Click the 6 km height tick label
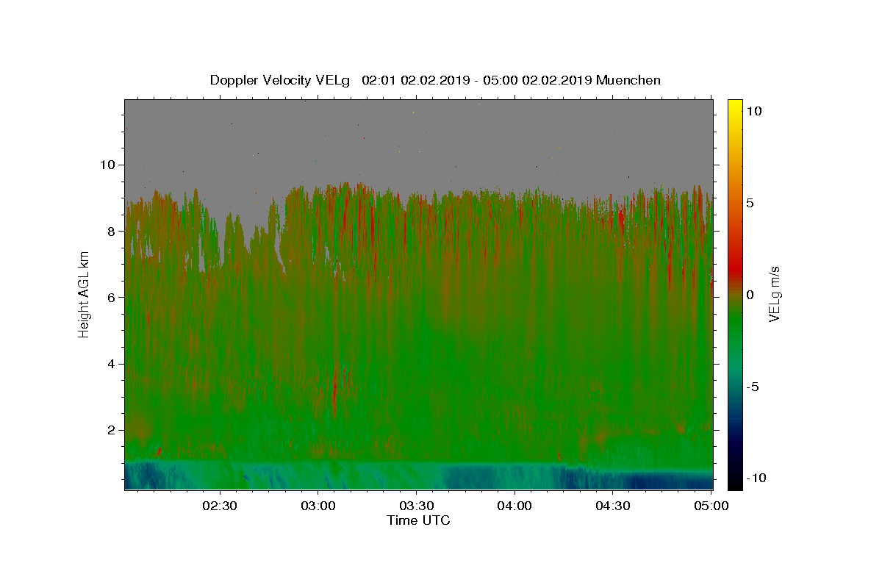 point(112,297)
